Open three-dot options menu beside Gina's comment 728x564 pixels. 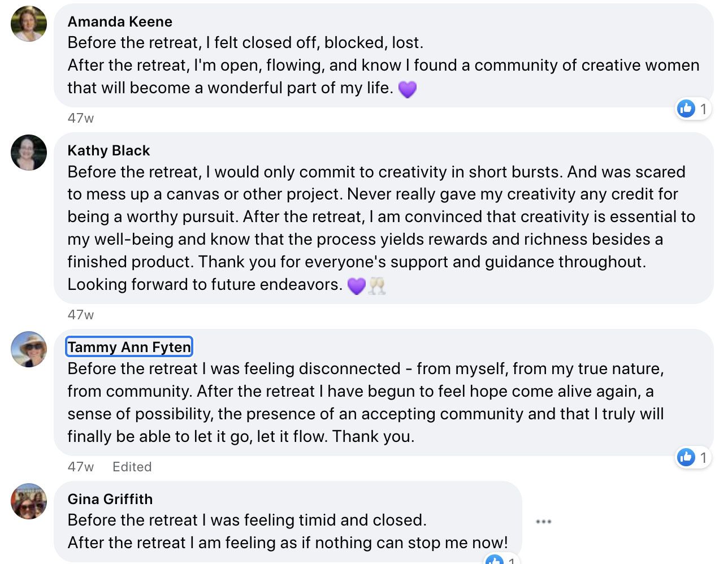543,521
